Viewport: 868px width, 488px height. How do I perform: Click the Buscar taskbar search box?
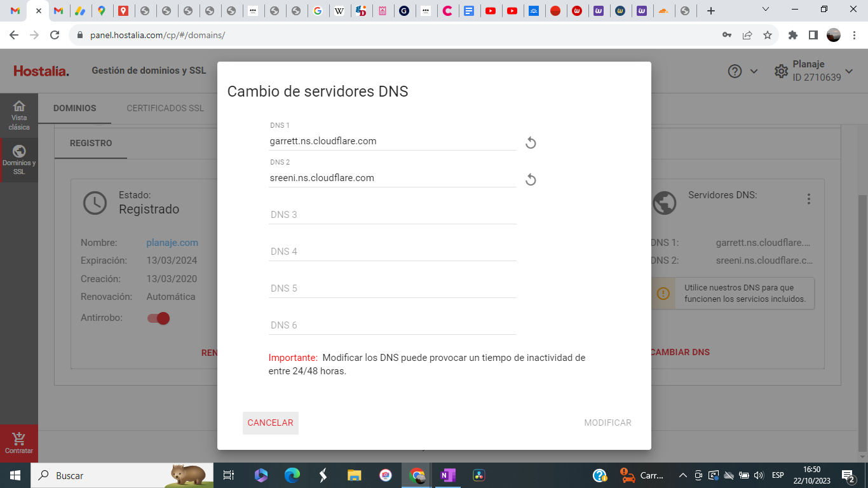coord(121,475)
